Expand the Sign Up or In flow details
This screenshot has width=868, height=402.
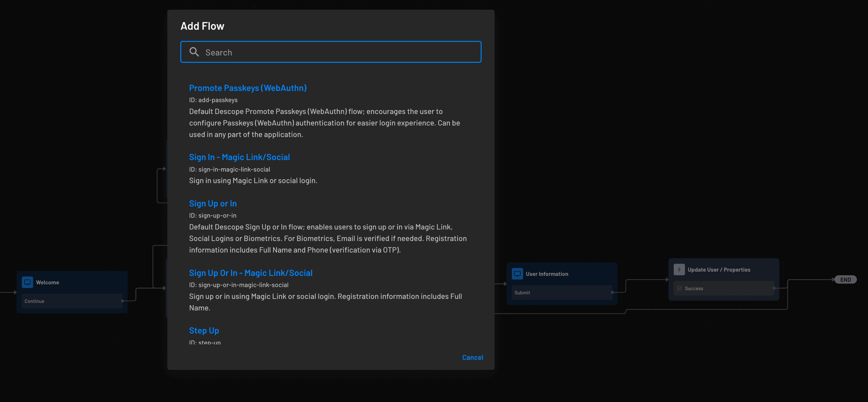(x=212, y=203)
